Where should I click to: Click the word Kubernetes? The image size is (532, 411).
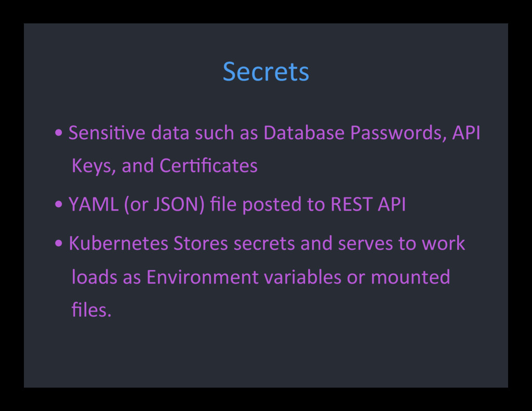pos(118,243)
